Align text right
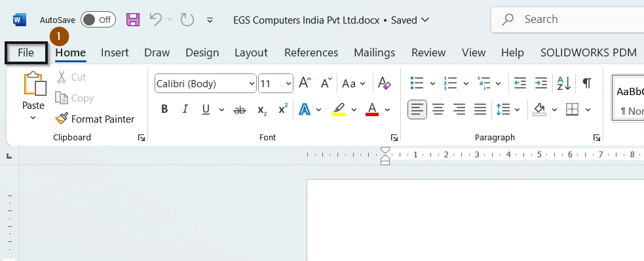Viewport: 644px width, 261px height. click(x=459, y=110)
